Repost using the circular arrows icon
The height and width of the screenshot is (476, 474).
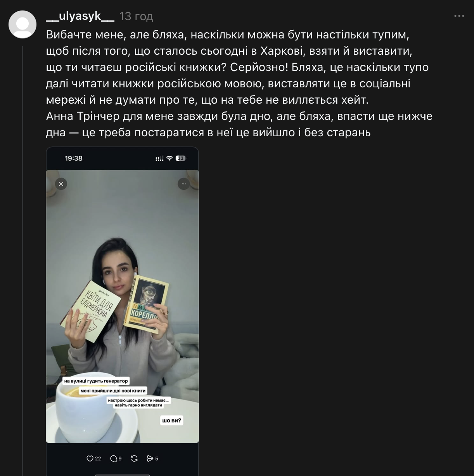[x=134, y=459]
